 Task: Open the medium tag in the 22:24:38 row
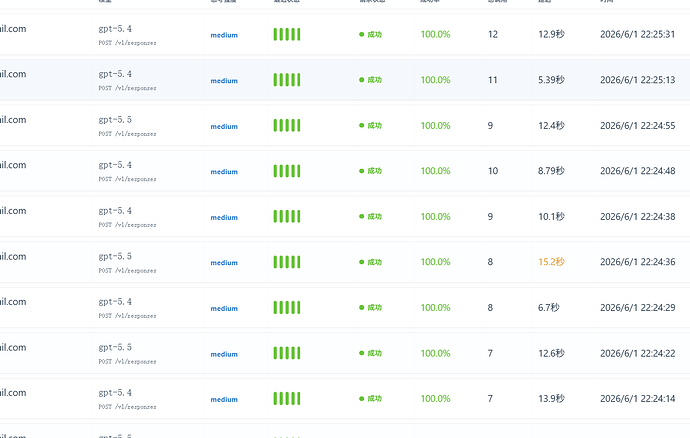224,218
